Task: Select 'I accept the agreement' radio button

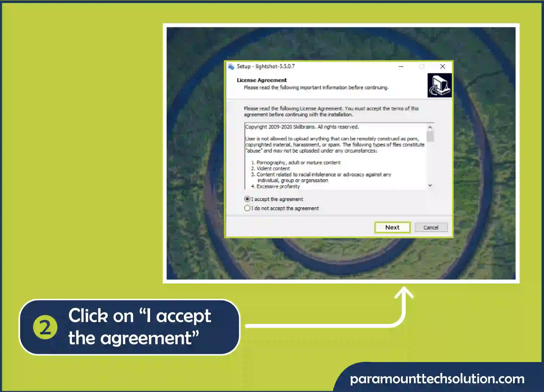Action: tap(247, 199)
